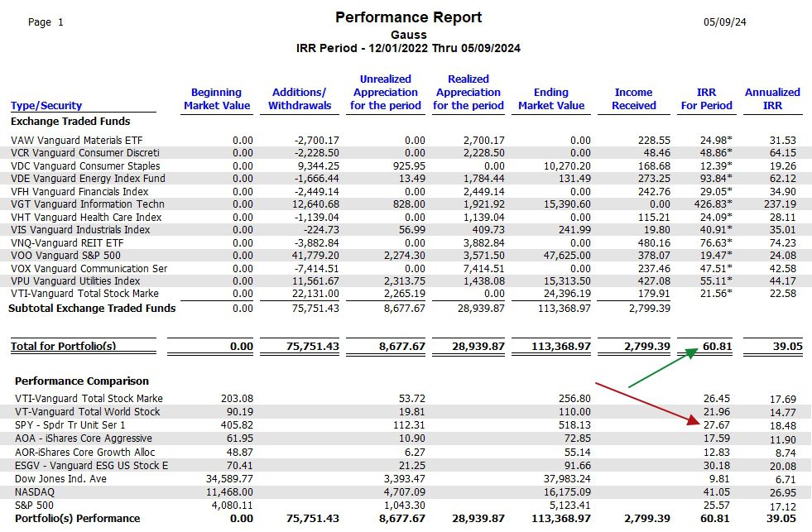
Task: Click the Type/Security column header
Action: pyautogui.click(x=46, y=106)
